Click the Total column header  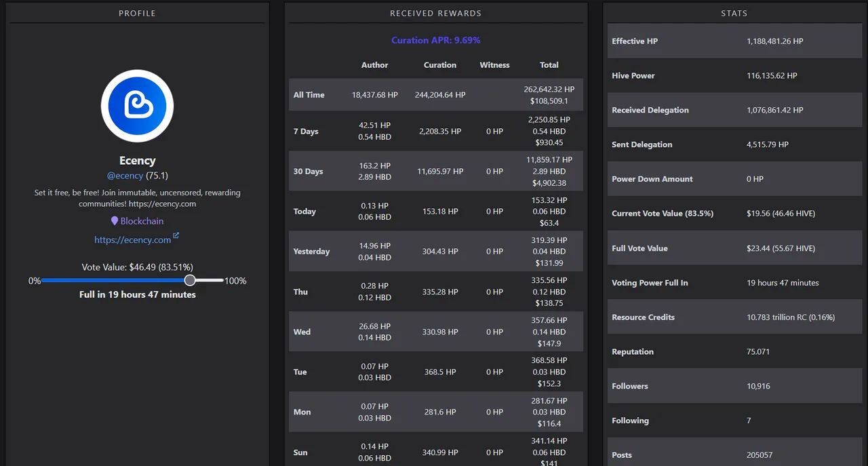coord(549,65)
